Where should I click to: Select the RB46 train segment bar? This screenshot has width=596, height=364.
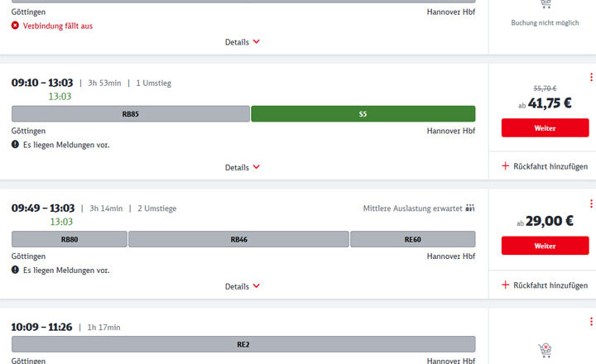[x=238, y=240]
